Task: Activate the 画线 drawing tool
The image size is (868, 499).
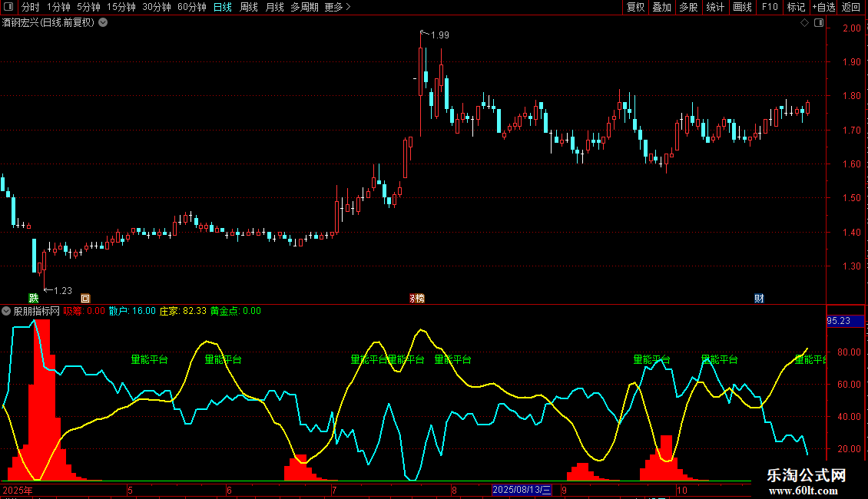Action: 742,7
